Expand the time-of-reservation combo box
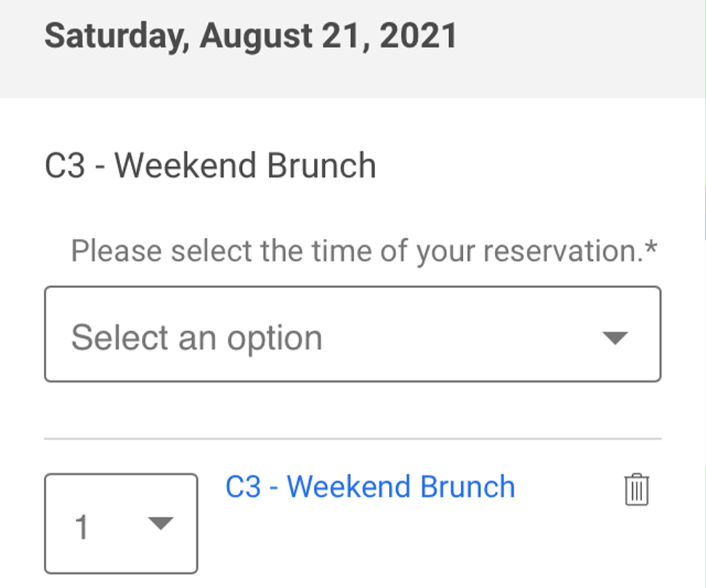Image resolution: width=706 pixels, height=588 pixels. click(x=352, y=335)
